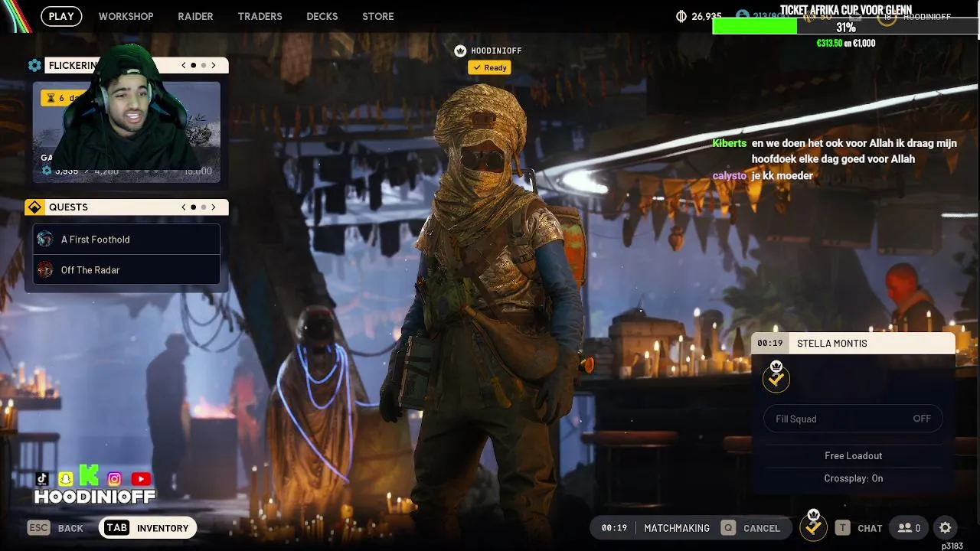Click the Snapchat icon in stream overlay

click(x=66, y=479)
